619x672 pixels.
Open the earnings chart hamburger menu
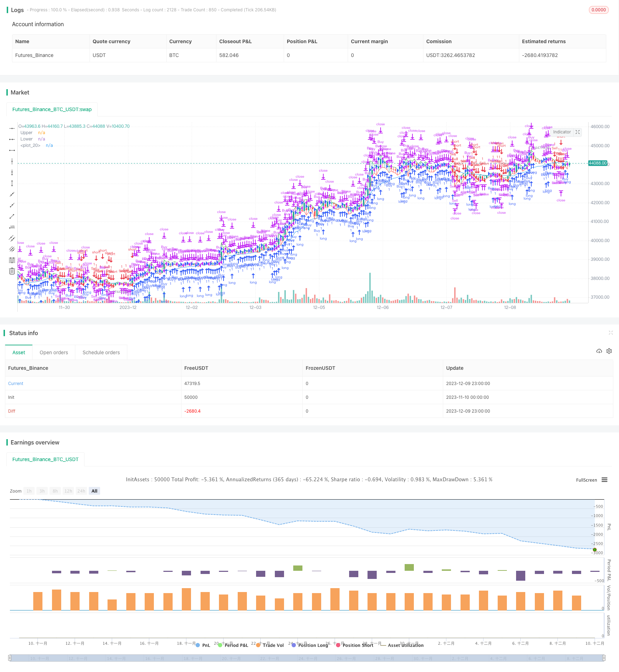(604, 480)
